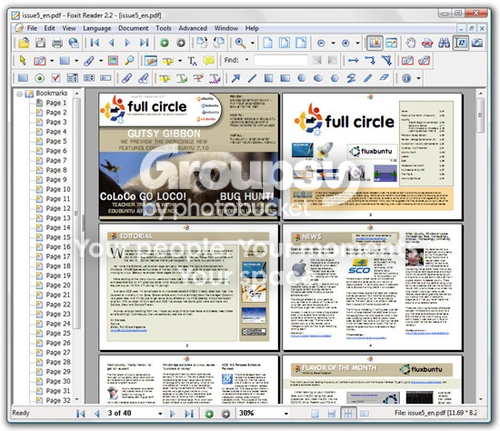Select the Eraser tool
The height and width of the screenshot is (431, 500).
click(x=384, y=78)
